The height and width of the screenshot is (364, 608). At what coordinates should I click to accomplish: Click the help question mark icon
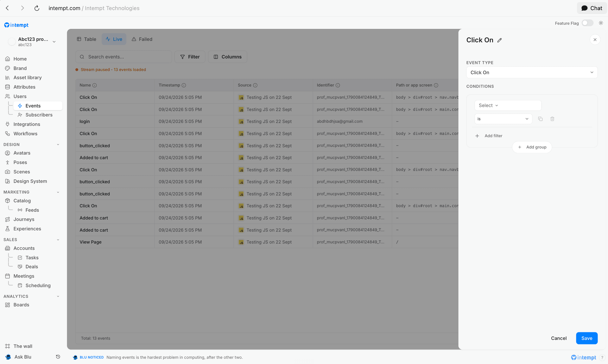(602, 358)
